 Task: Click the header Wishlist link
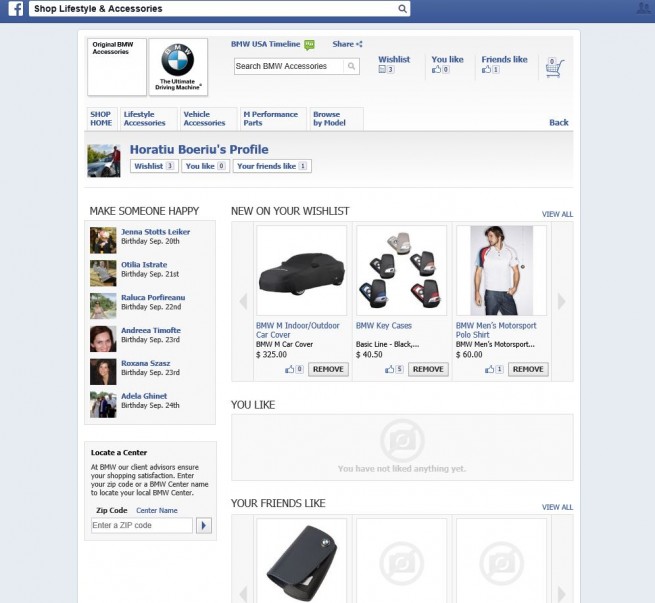tap(394, 59)
